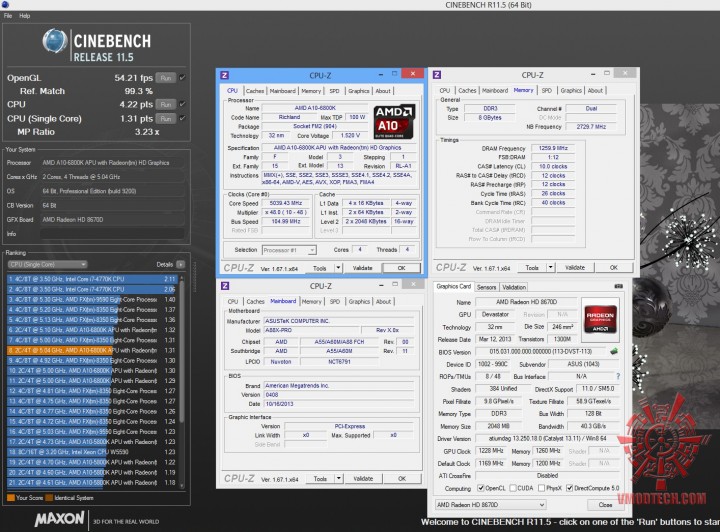Open the Tools dropdown arrow in the CPU-Z CPU window
720x532 pixels.
[338, 268]
